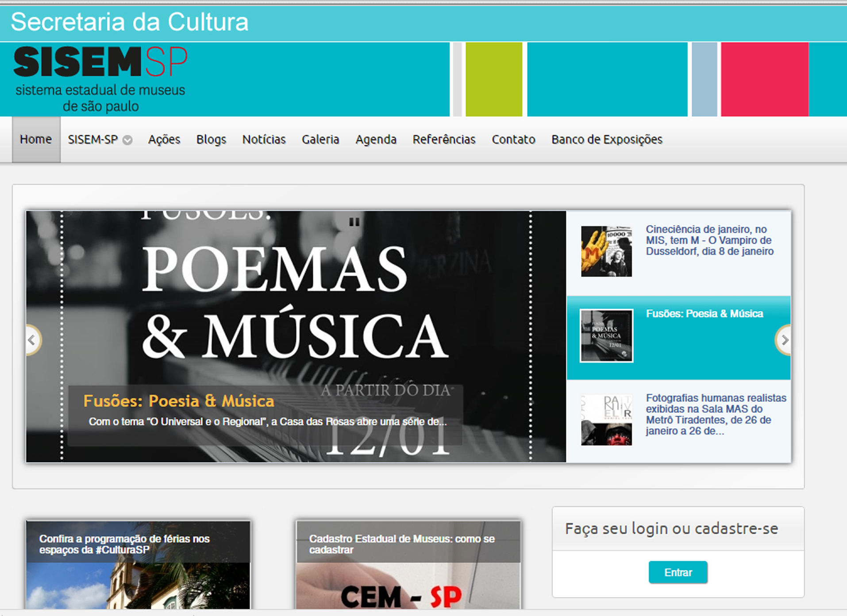This screenshot has height=616, width=847.
Task: Open the Home menu tab
Action: click(x=36, y=139)
